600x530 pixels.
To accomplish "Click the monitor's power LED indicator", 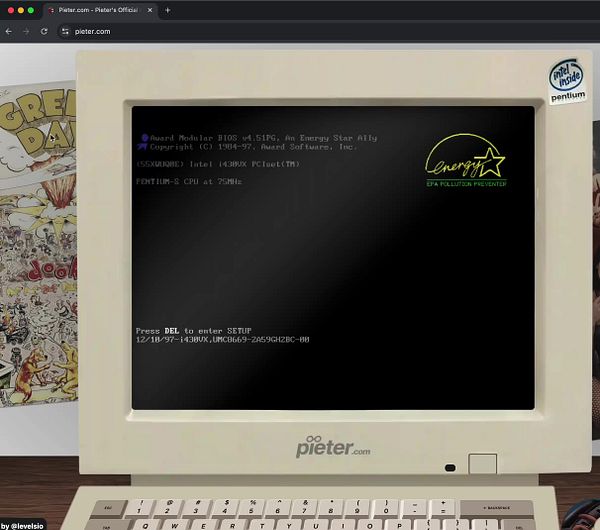I will 450,468.
